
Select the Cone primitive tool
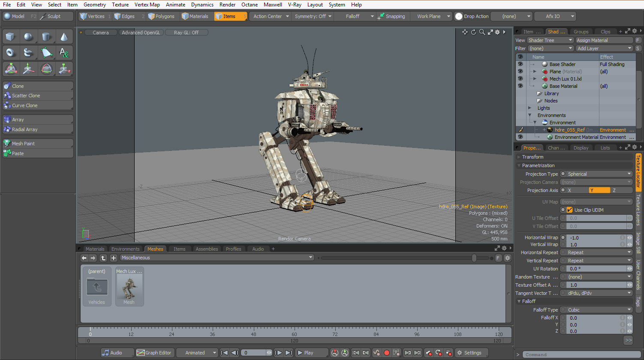tap(64, 37)
